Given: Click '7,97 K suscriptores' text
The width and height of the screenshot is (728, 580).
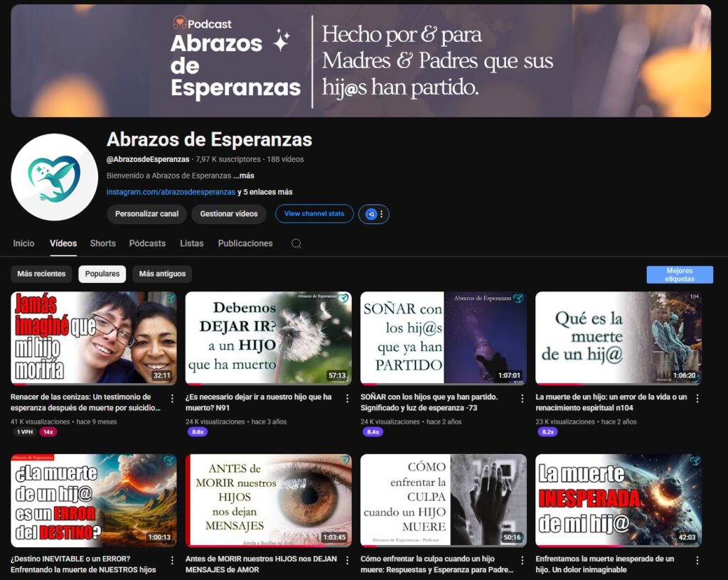Looking at the screenshot, I should click(228, 159).
